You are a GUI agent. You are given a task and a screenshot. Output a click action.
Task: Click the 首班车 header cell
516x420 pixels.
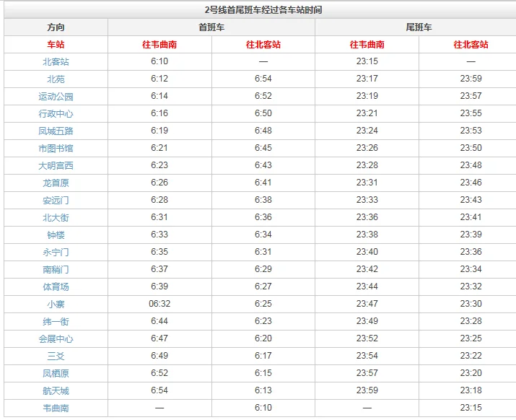pos(211,27)
